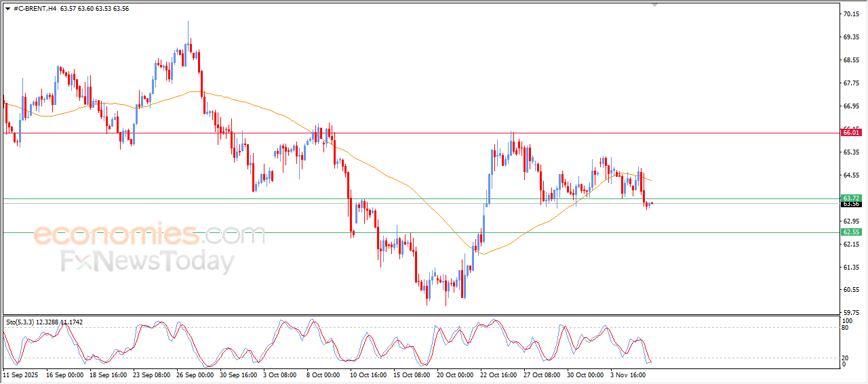Screen dimensions: 868x384
Task: Open the dropdown arrow beside #C-BRENT
Action: click(7, 9)
